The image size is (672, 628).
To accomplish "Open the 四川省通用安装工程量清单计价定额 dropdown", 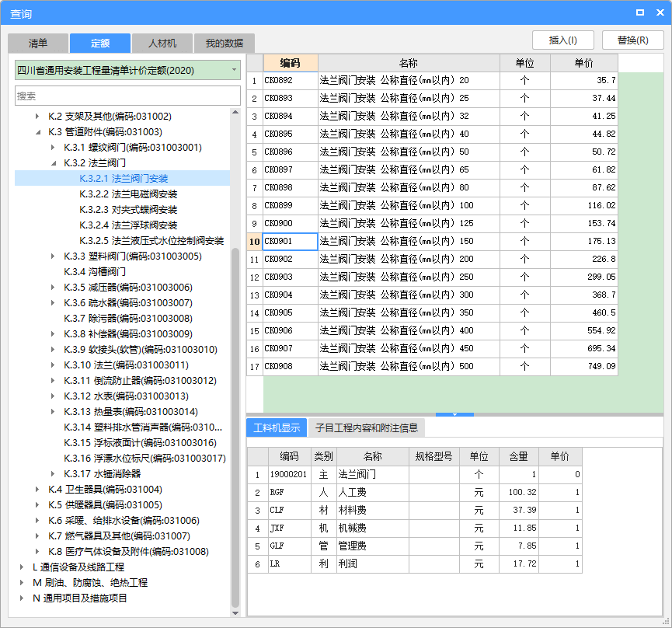I will point(234,70).
